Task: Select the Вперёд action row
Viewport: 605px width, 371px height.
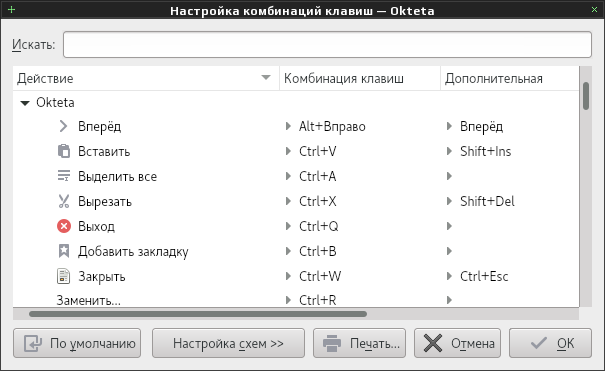Action: [x=296, y=126]
